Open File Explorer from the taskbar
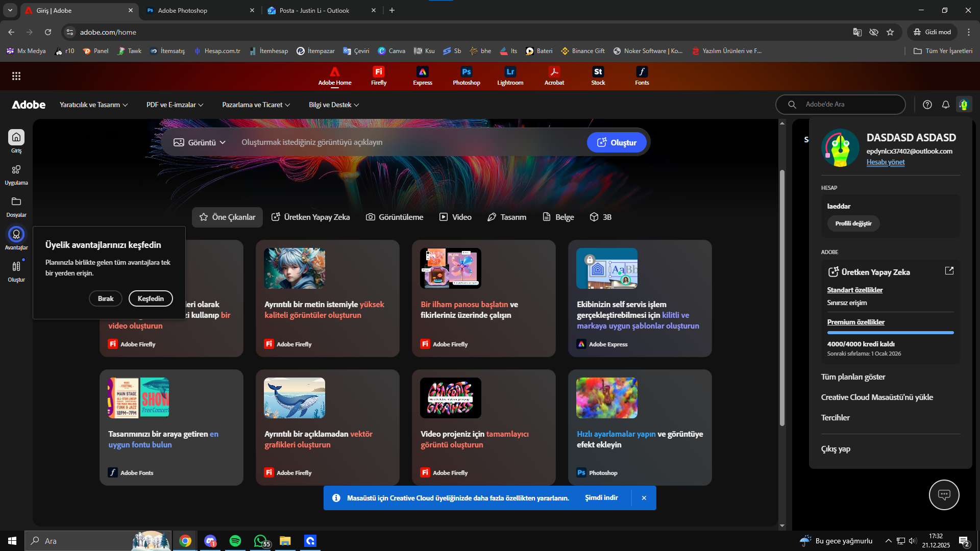 point(285,541)
